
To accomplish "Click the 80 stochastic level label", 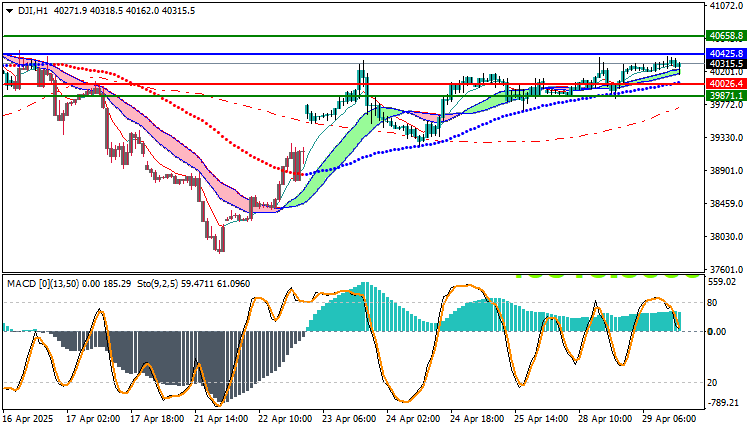I will click(x=712, y=303).
